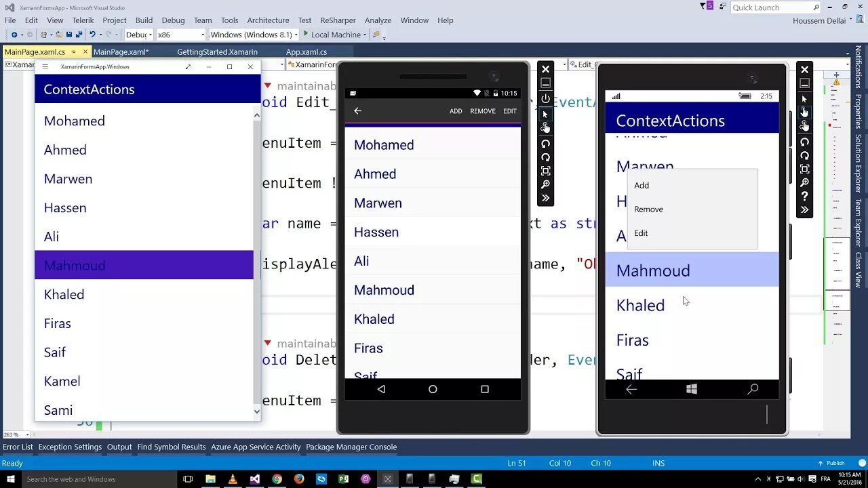The height and width of the screenshot is (488, 868).
Task: Switch to App.xaml.cs tab
Action: click(x=306, y=52)
